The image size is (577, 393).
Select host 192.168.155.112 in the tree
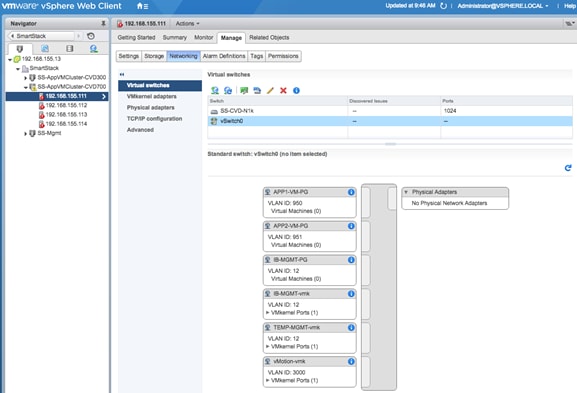click(x=66, y=105)
